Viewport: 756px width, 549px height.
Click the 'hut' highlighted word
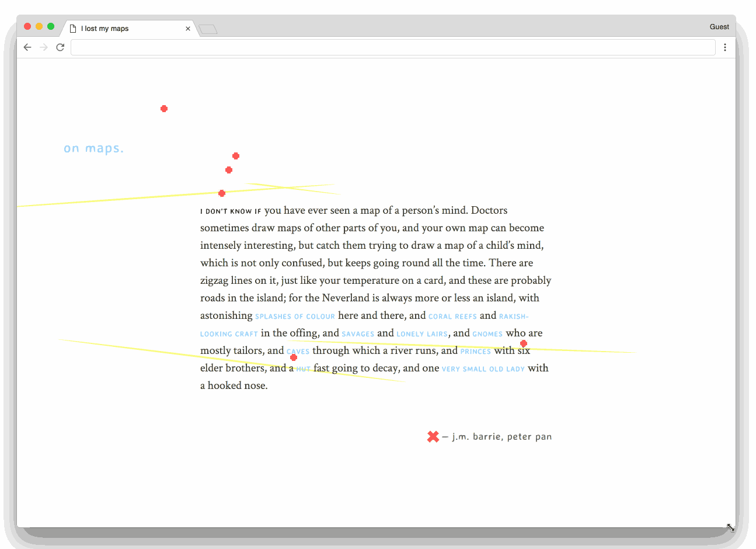303,369
